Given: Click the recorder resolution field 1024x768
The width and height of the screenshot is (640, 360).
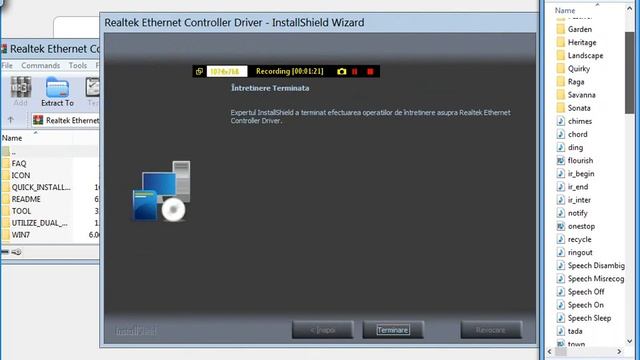Looking at the screenshot, I should point(227,71).
